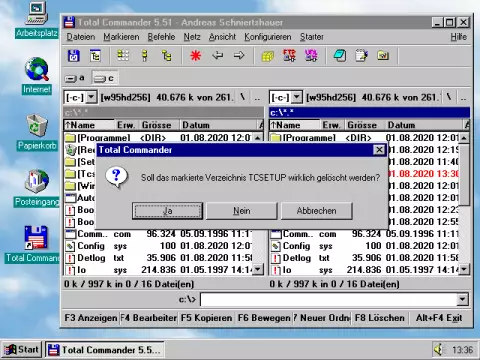
Task: Open the Befehle menu
Action: pyautogui.click(x=161, y=37)
